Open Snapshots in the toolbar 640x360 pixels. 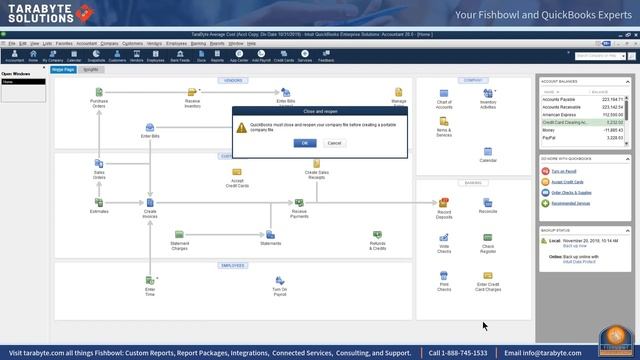[96, 56]
